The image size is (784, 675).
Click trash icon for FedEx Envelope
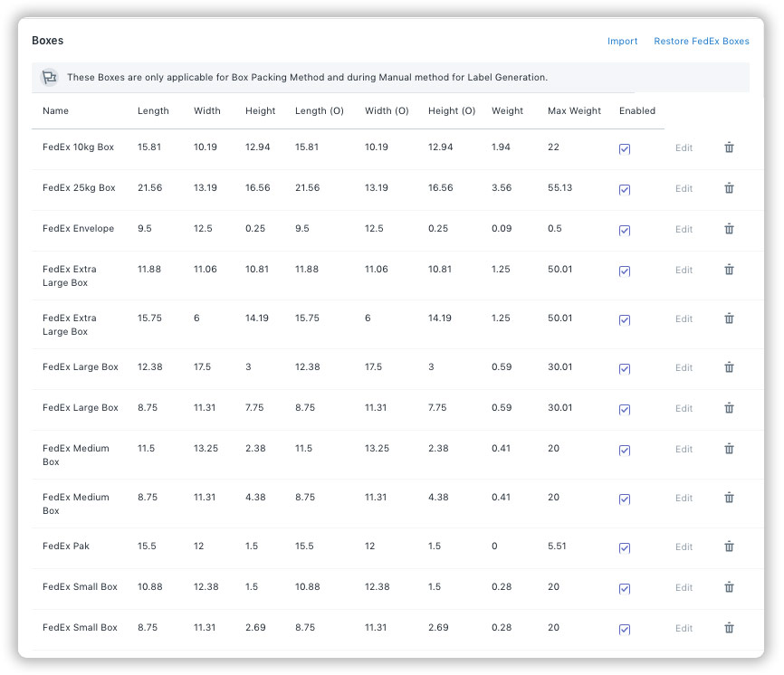[x=729, y=229]
